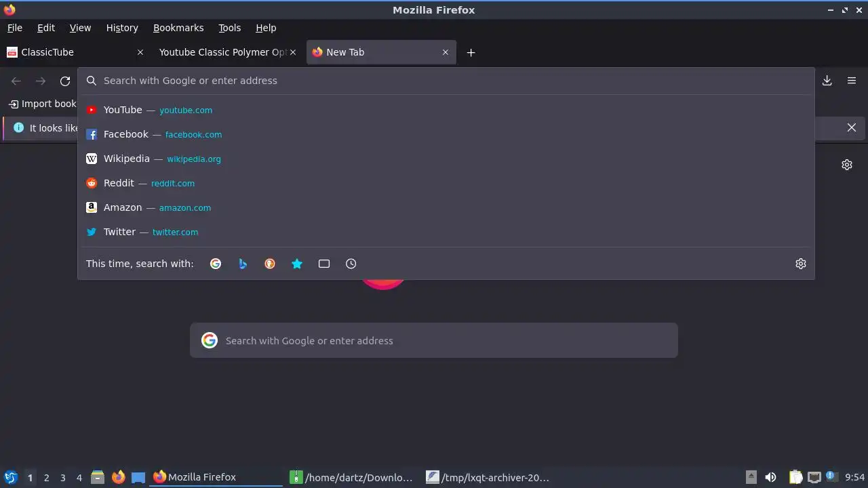Open the Edit menu
Screen dimensions: 868x488
tap(46, 28)
